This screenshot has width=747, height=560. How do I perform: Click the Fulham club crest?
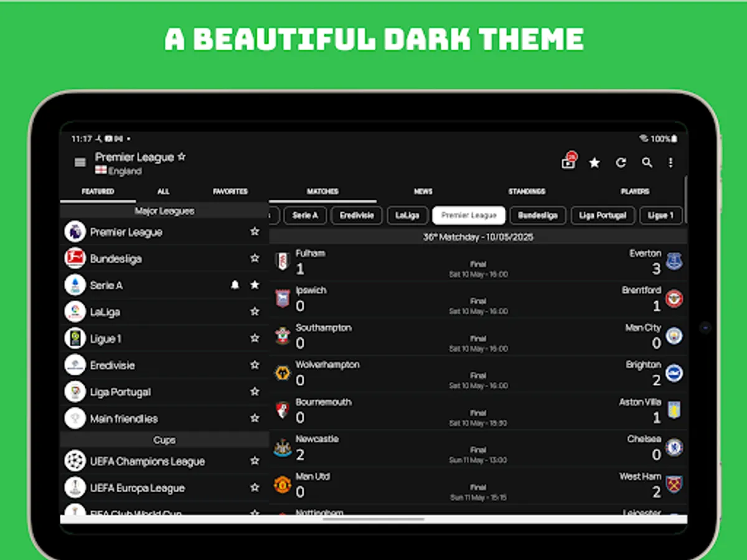[283, 261]
